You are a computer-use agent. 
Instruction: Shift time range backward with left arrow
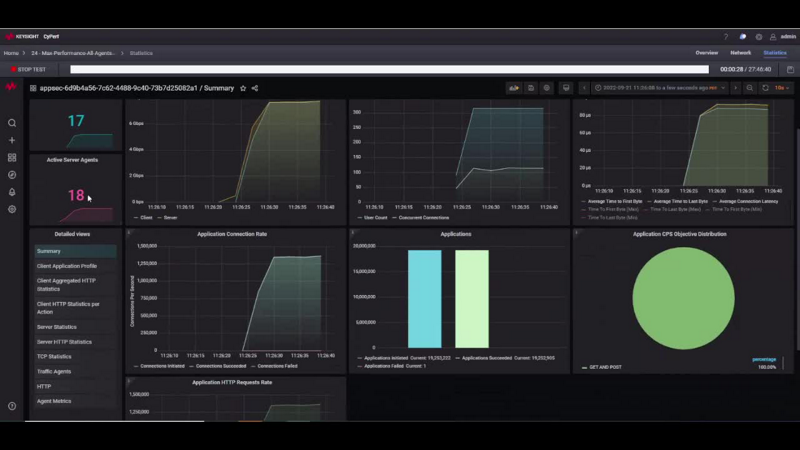tap(584, 88)
